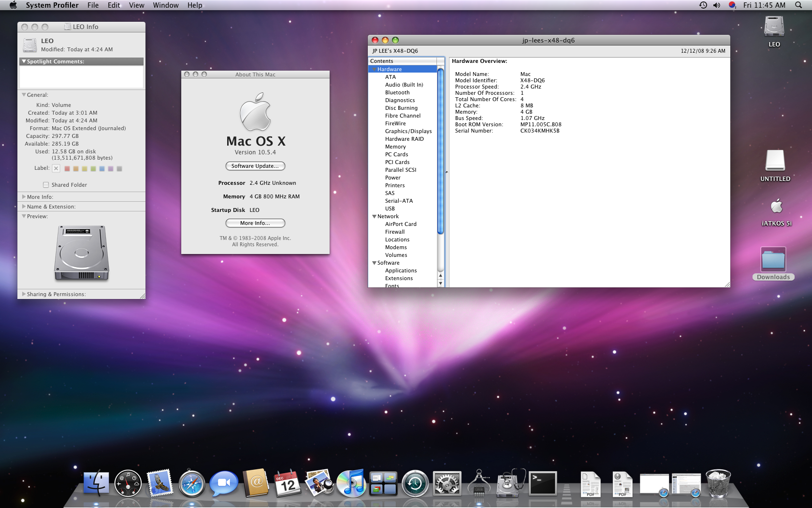Image resolution: width=812 pixels, height=508 pixels.
Task: Open the Edit menu
Action: tap(114, 5)
